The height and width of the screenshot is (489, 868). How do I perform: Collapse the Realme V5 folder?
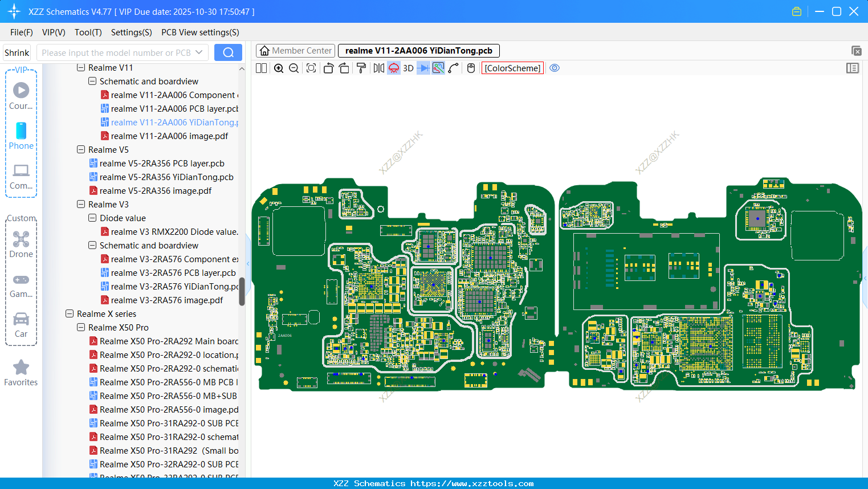pyautogui.click(x=81, y=150)
